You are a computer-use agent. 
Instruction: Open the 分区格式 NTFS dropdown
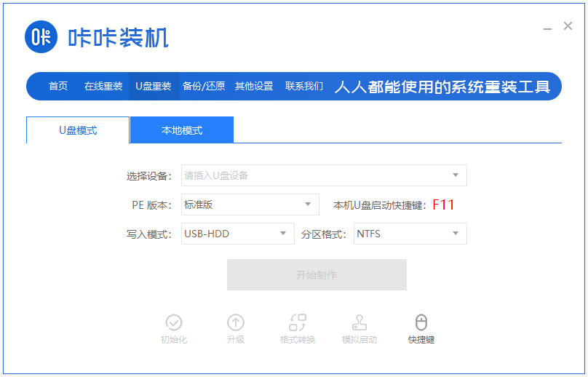tap(410, 234)
